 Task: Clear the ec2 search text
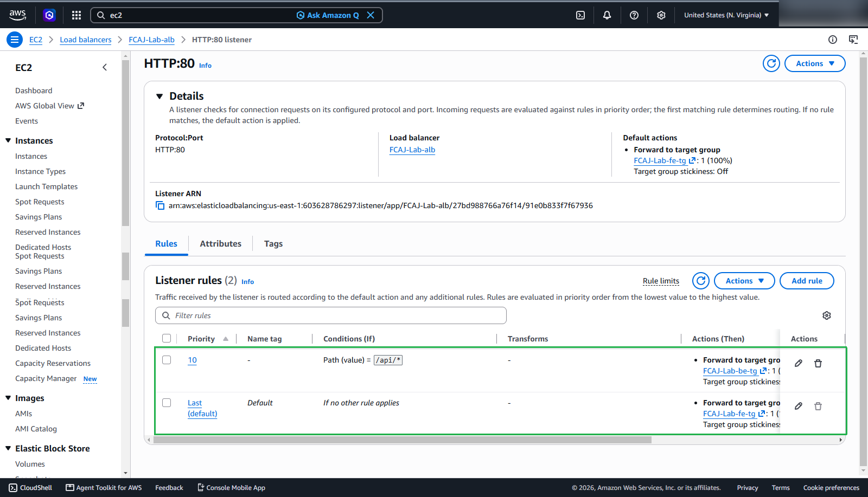click(x=371, y=15)
